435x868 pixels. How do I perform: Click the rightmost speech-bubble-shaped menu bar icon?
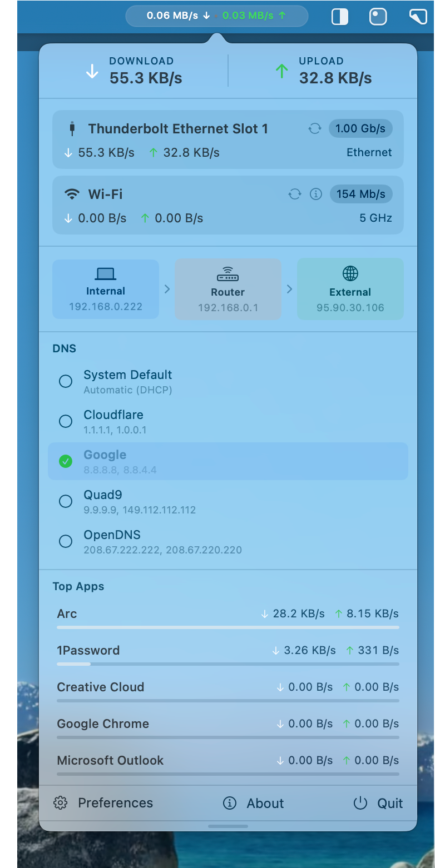coord(418,16)
